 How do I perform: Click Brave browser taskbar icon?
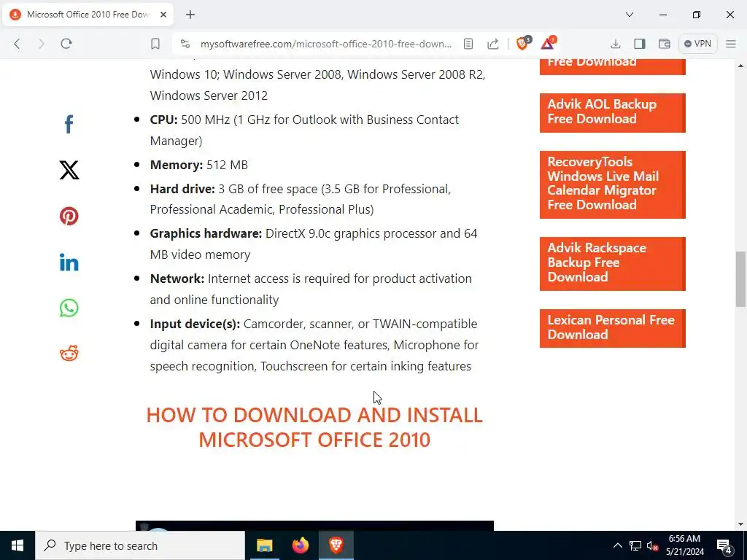tap(336, 545)
